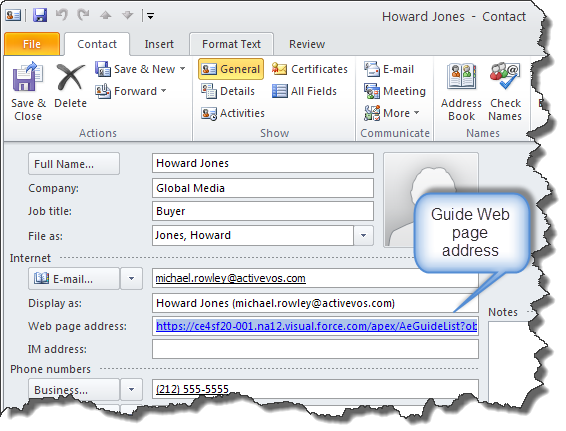Expand the E-mail type dropdown arrow
566x431 pixels.
(131, 279)
